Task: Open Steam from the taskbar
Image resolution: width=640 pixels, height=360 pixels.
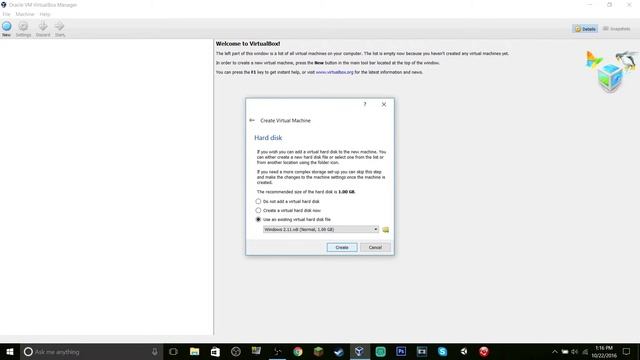Action: 339,352
